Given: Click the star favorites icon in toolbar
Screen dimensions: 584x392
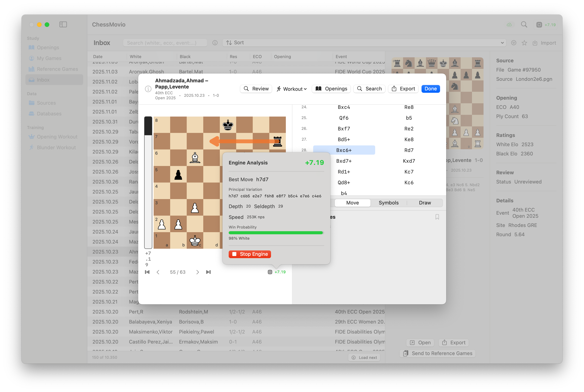Looking at the screenshot, I should pyautogui.click(x=524, y=43).
